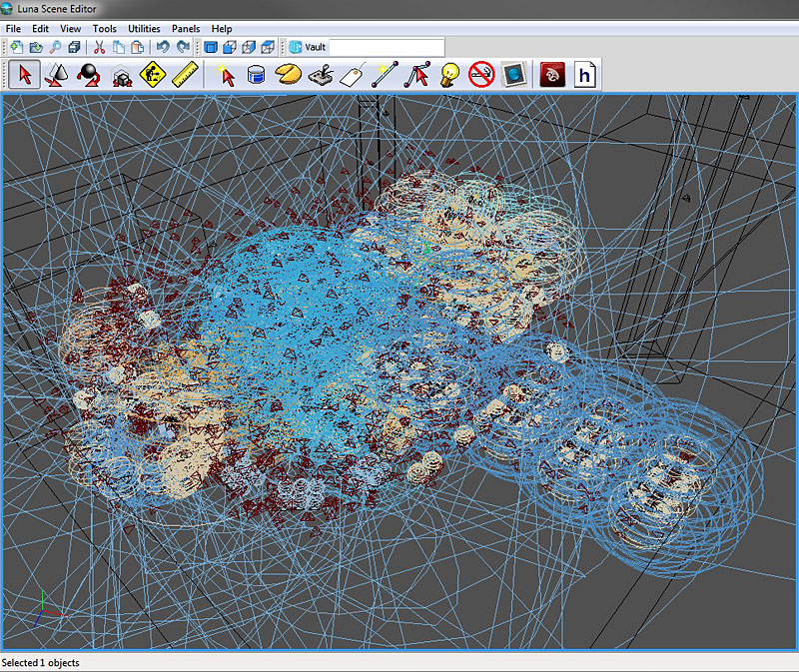Screen dimensions: 799x672
Task: Click the no-smoking sign icon
Action: click(x=481, y=74)
